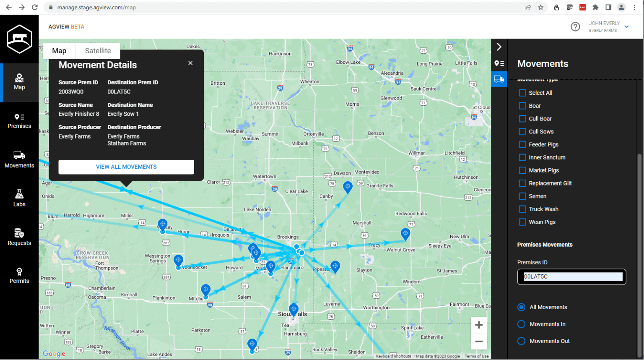Check the Feeder Pigs movement type
The image size is (644, 360).
[x=522, y=144]
